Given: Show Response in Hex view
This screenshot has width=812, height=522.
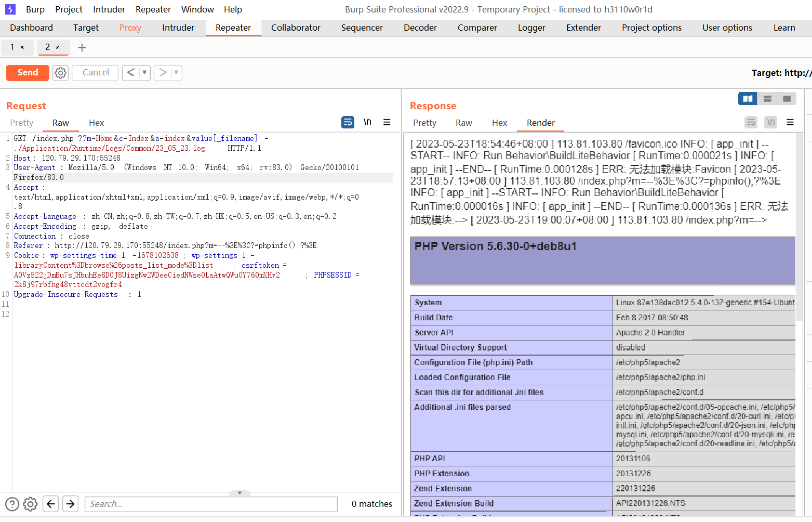Looking at the screenshot, I should point(499,123).
